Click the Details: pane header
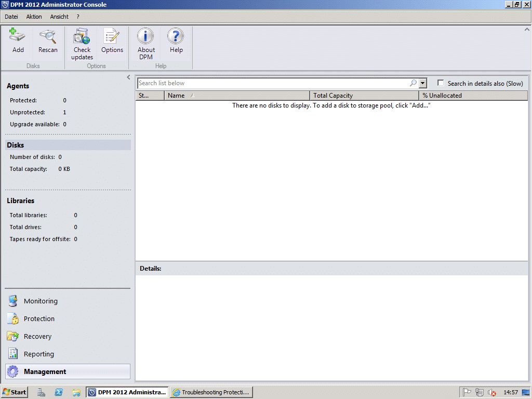Screen dimensions: 532x399 pyautogui.click(x=331, y=269)
